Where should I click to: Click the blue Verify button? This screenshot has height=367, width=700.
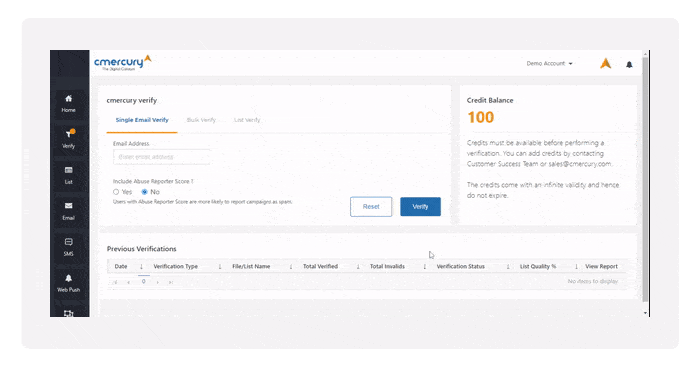(x=420, y=207)
